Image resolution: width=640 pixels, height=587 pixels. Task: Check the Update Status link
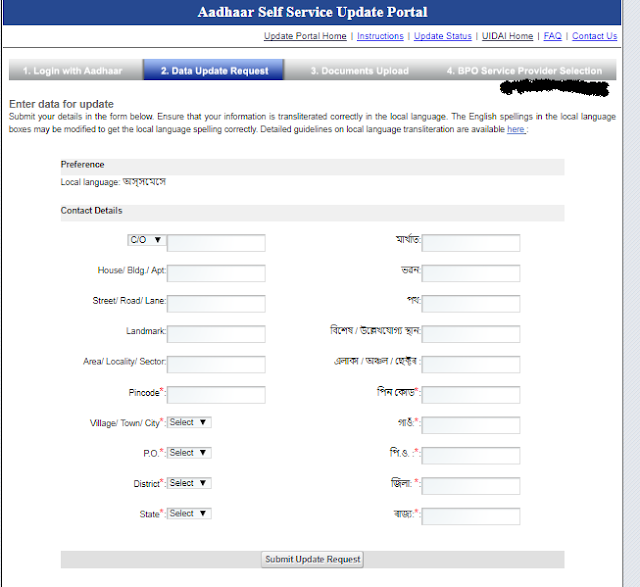pyautogui.click(x=442, y=36)
